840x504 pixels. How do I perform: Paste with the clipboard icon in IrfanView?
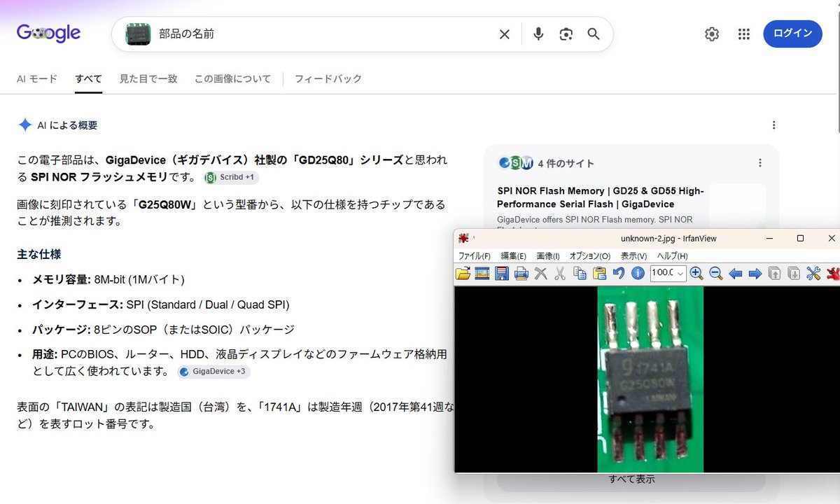click(599, 273)
